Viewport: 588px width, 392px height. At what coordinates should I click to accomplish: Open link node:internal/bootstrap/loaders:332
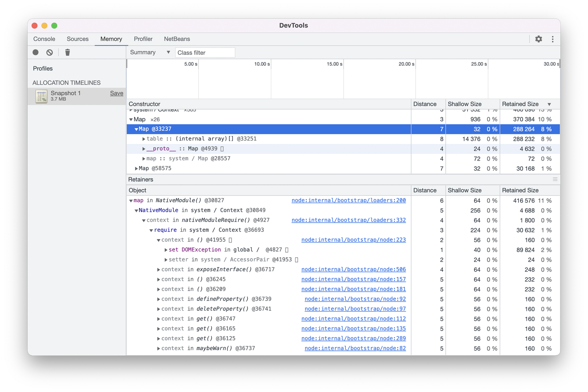[348, 220]
